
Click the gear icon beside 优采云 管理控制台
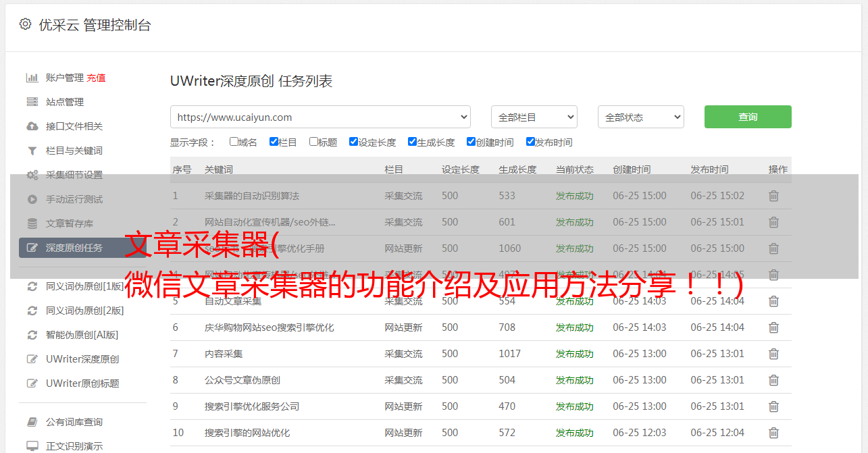point(25,24)
